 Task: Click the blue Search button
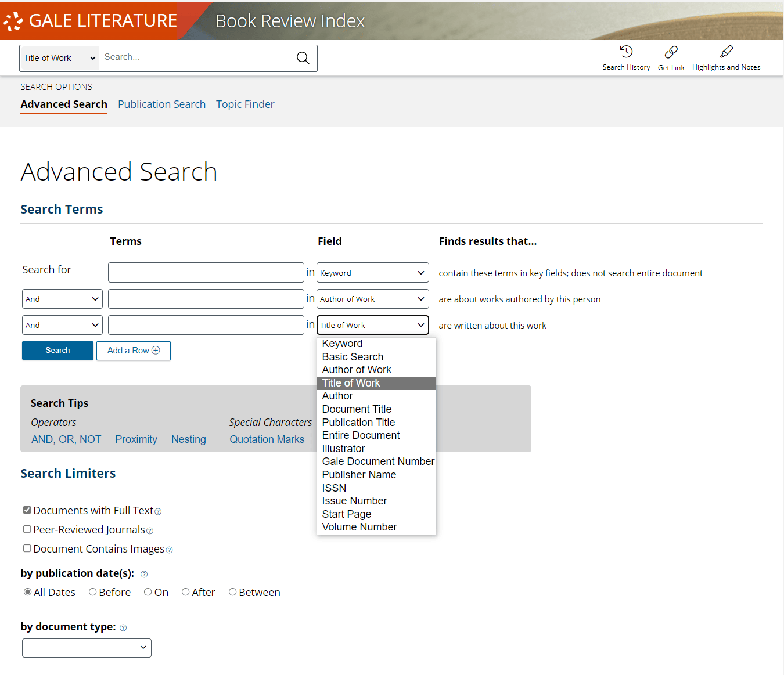pyautogui.click(x=57, y=351)
